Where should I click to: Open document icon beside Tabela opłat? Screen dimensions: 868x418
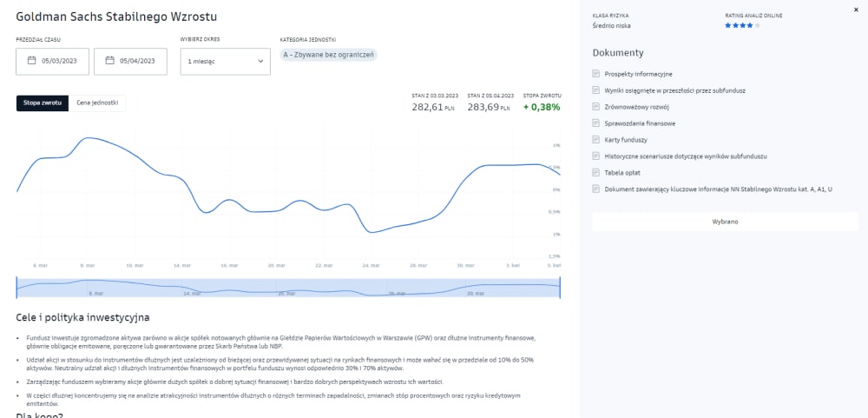(x=596, y=172)
